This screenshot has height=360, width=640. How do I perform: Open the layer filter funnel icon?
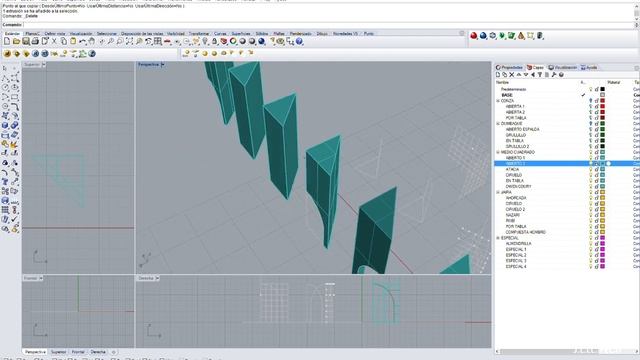540,75
